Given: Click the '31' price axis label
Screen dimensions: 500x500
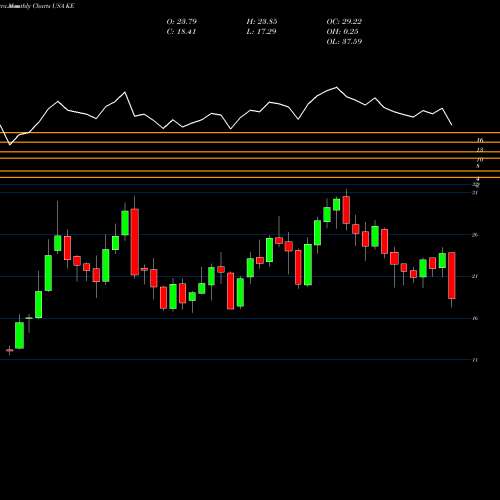Looking at the screenshot, I should pos(475,193).
